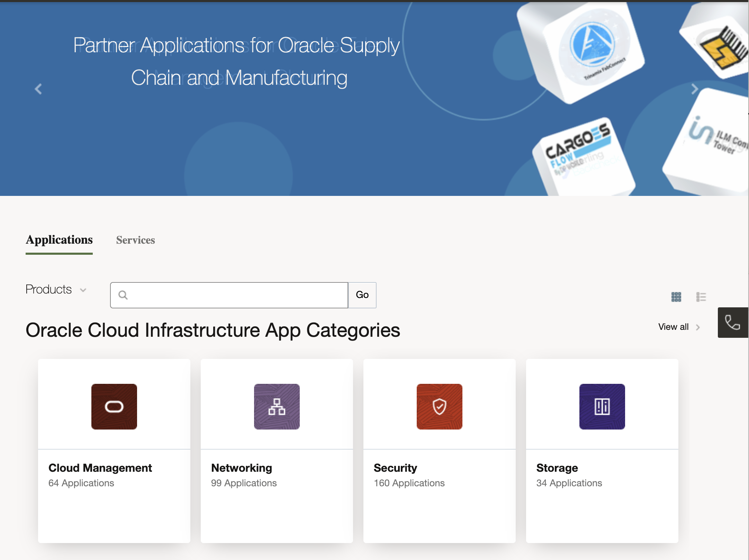The height and width of the screenshot is (560, 749).
Task: Focus the marketplace search input field
Action: click(x=229, y=295)
